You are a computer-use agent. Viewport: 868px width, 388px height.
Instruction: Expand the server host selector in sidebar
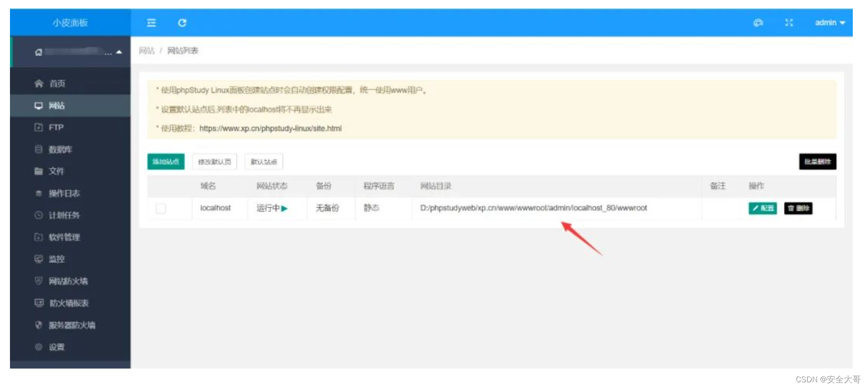pyautogui.click(x=70, y=52)
